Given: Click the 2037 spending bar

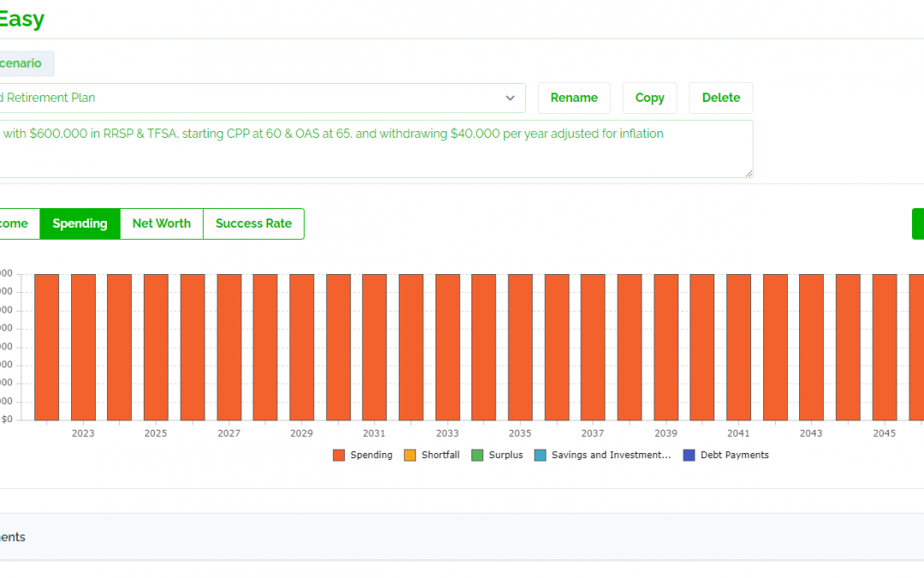Looking at the screenshot, I should (x=593, y=347).
